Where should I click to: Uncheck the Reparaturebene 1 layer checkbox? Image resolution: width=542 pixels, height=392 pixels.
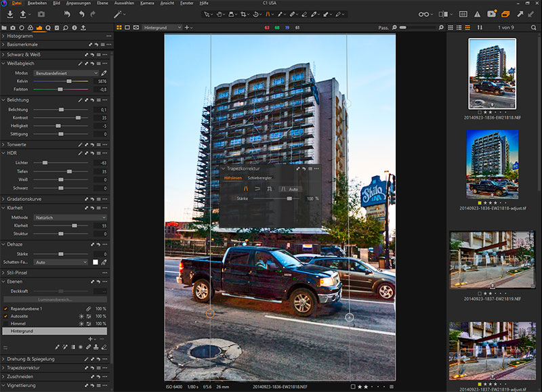[x=5, y=309]
